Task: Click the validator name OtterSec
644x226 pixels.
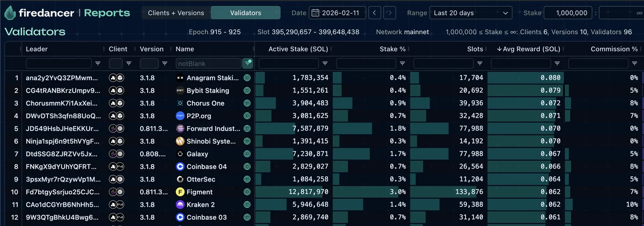Action: 201,179
